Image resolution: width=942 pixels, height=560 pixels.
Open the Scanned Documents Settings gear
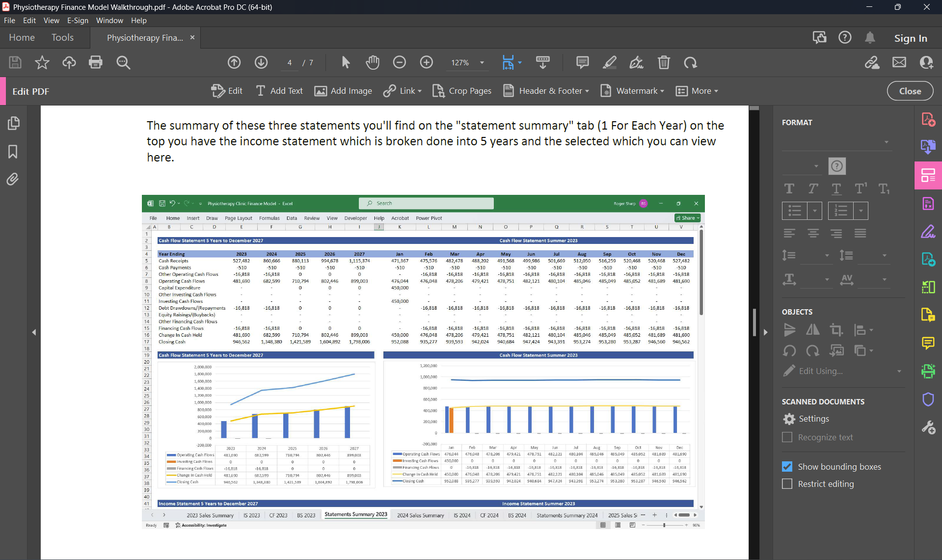(789, 419)
